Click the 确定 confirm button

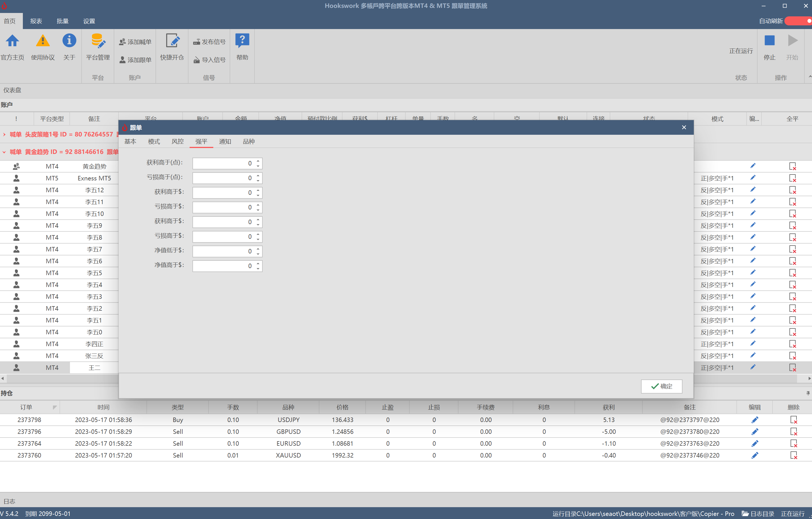coord(661,386)
